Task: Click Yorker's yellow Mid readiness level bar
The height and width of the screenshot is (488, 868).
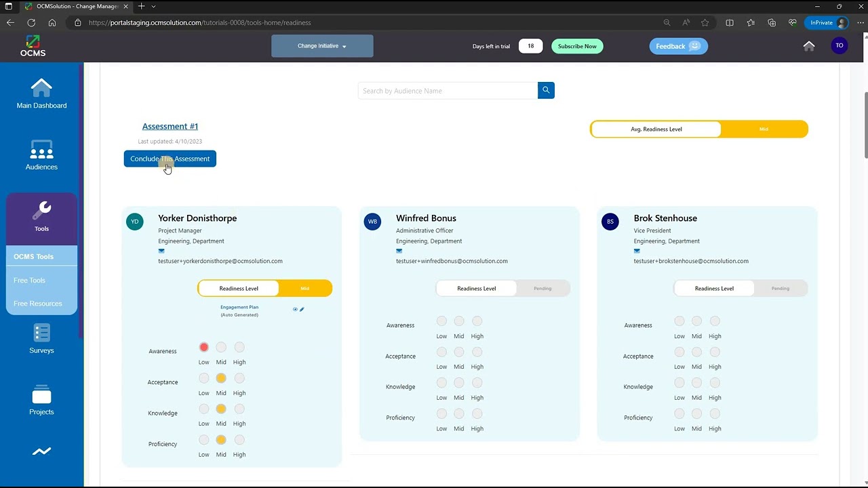Action: coord(305,288)
